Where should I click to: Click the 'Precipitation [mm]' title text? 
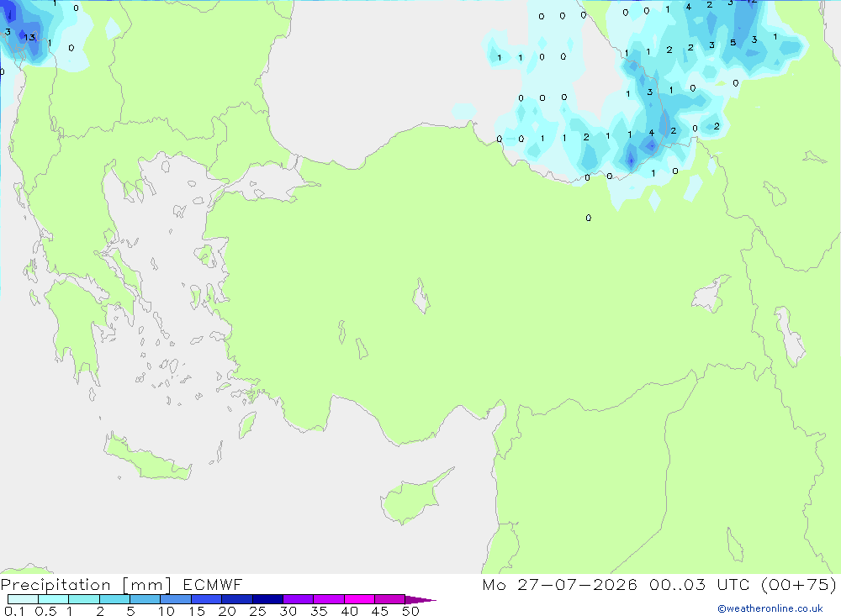(x=86, y=585)
